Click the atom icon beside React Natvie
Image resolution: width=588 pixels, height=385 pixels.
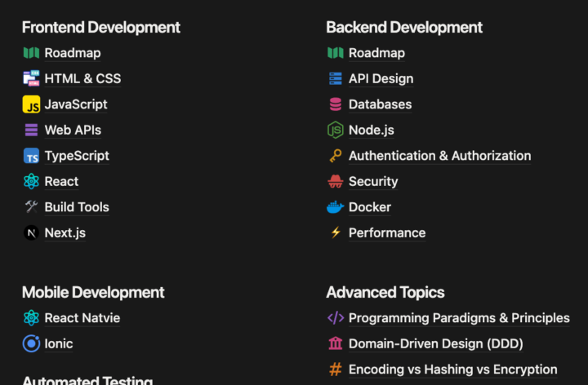(31, 318)
